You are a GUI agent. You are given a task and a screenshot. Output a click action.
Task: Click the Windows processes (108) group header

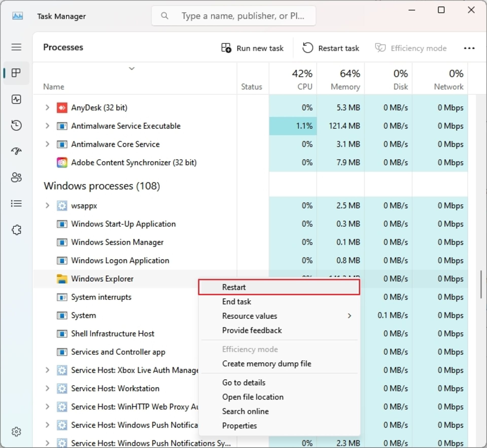coord(102,186)
